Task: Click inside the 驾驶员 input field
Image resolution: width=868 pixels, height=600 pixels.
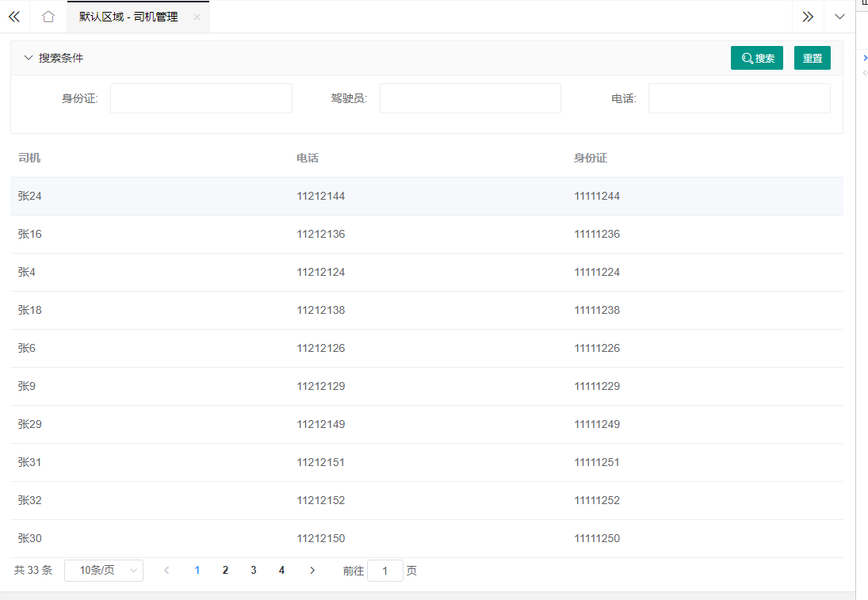Action: point(469,97)
